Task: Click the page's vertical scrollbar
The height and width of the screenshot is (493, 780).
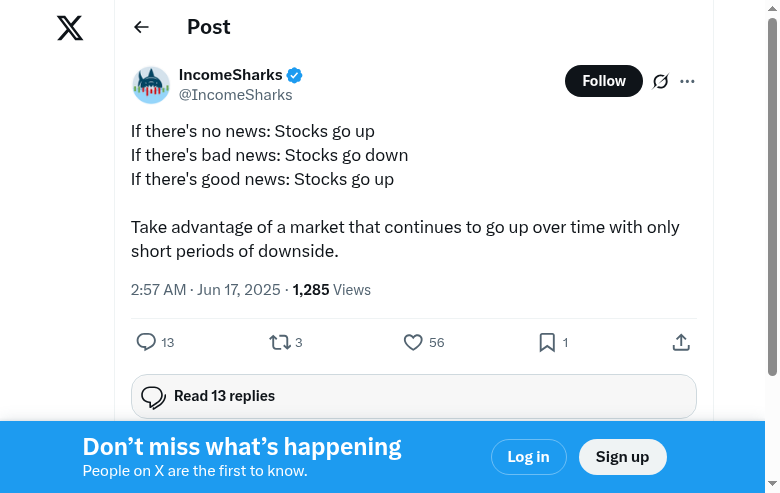Action: tap(772, 200)
